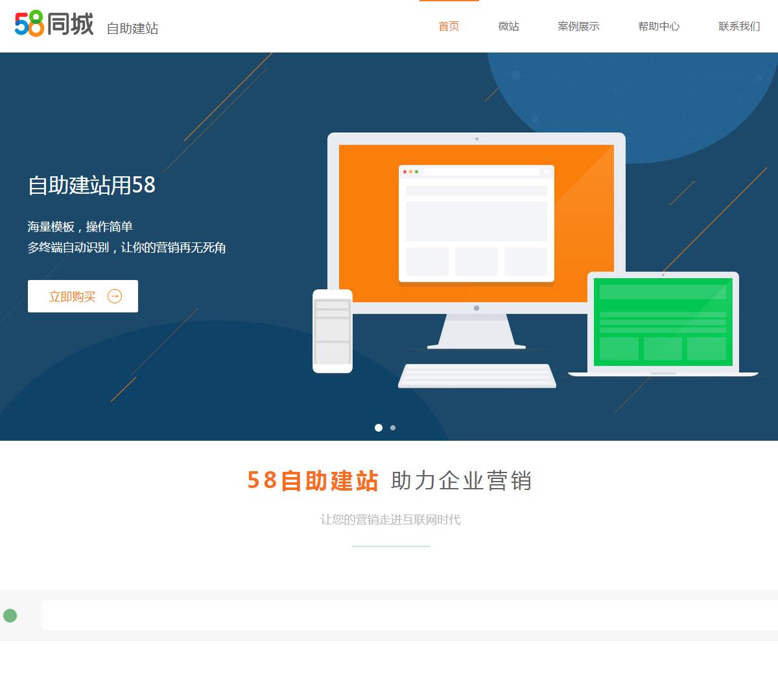778x700 pixels.
Task: Click the white input bar at bottom
Action: 410,615
